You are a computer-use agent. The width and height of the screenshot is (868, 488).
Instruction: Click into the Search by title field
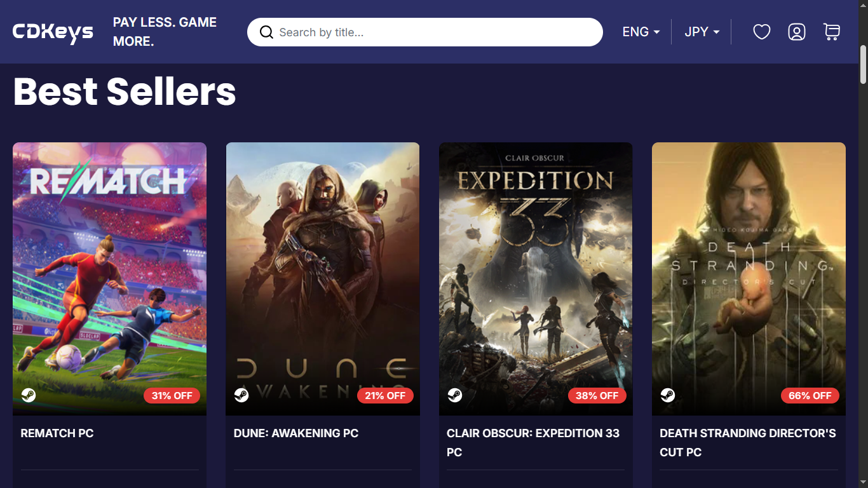click(432, 32)
